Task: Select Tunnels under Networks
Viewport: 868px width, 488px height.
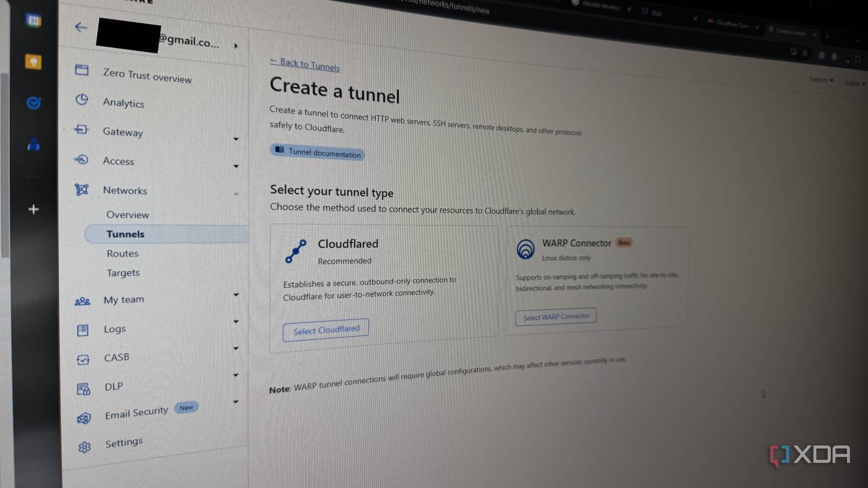Action: point(125,234)
